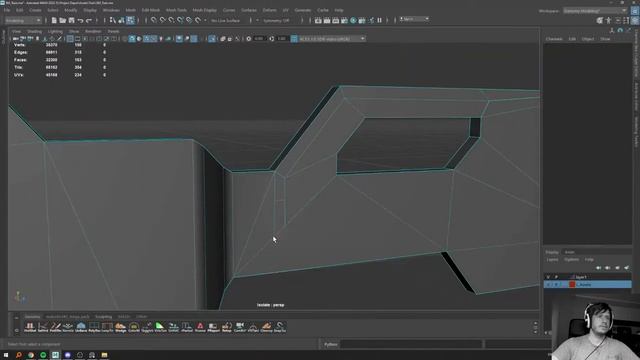Toggle the viewport grid icon
This screenshot has height=360, width=640.
[x=70, y=39]
